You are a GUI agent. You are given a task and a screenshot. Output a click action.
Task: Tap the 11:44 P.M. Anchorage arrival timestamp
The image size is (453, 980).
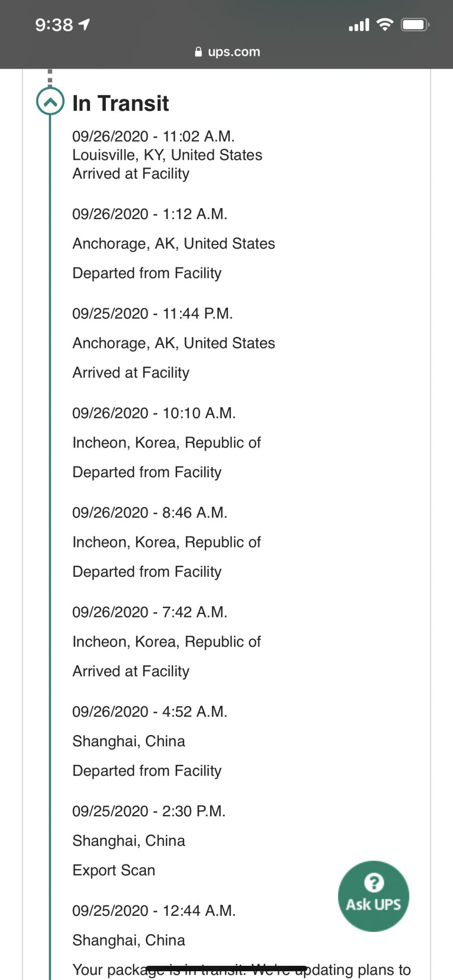[x=152, y=314]
